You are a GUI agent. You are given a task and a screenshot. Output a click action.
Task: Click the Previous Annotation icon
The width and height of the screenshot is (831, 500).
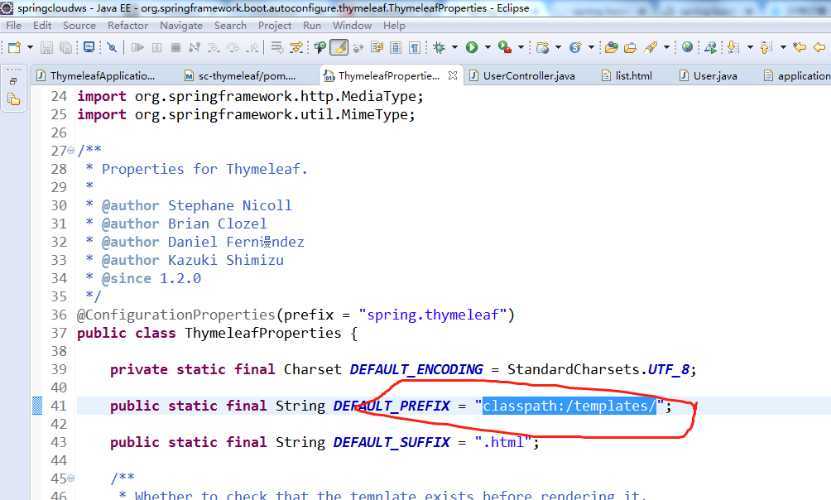764,48
